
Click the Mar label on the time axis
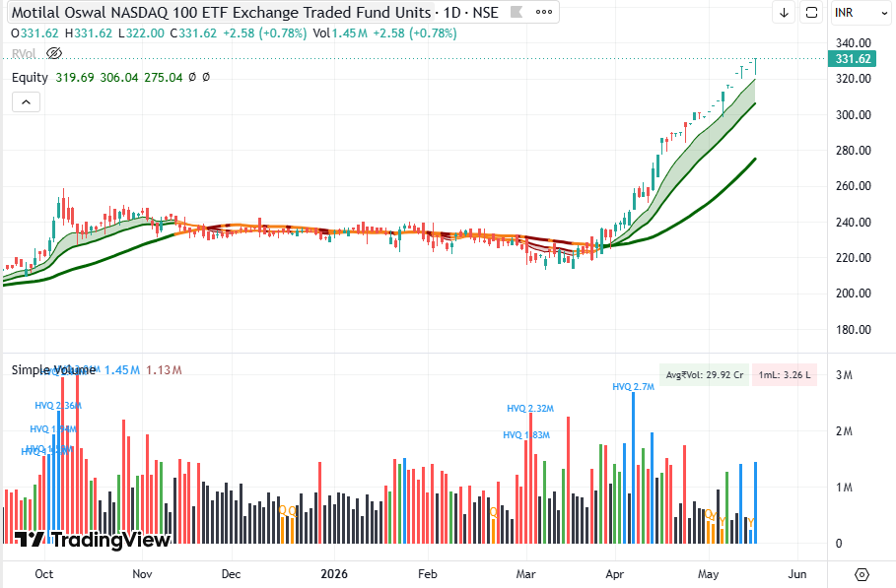(x=525, y=574)
